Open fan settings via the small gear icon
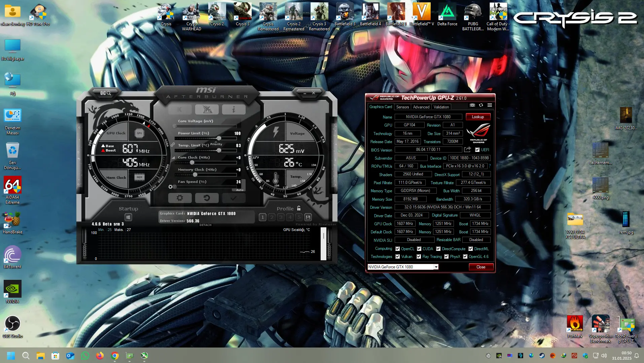Image resolution: width=644 pixels, height=363 pixels. tap(170, 187)
